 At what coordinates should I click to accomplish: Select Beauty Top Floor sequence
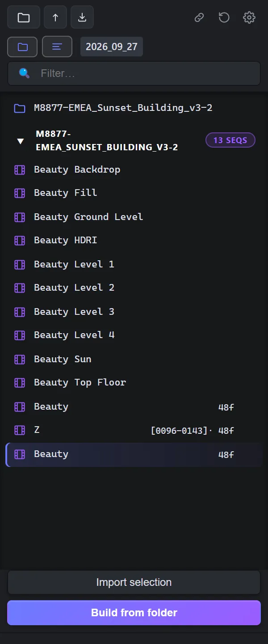[134, 382]
